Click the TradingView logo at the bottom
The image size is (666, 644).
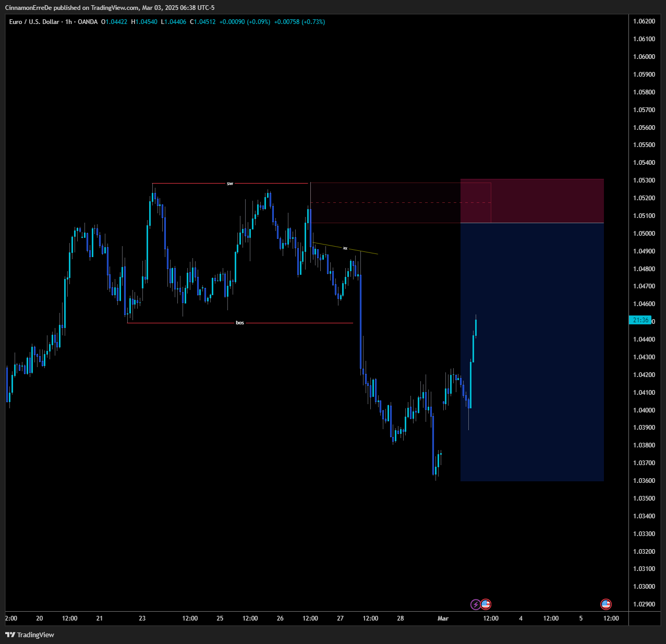pyautogui.click(x=30, y=635)
